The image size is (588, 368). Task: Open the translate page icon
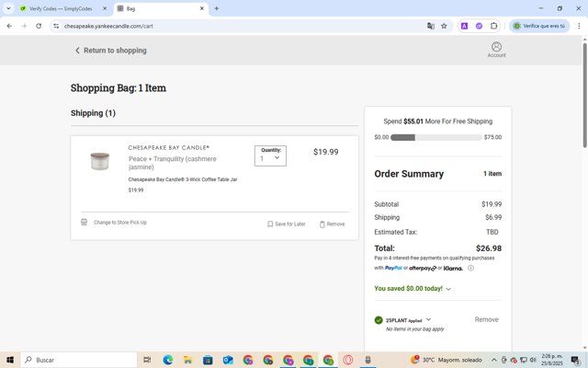[x=431, y=26]
